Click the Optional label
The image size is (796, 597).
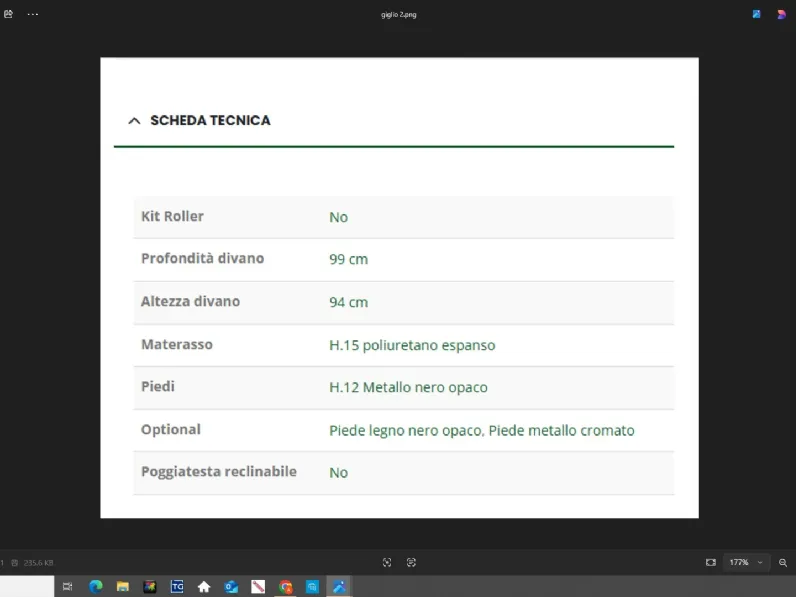(171, 430)
